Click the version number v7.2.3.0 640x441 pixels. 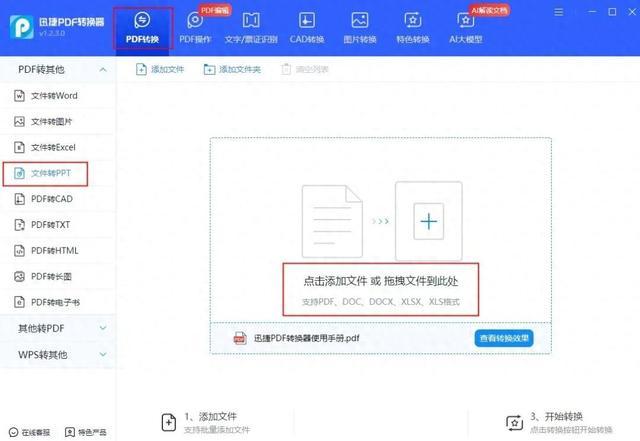coord(52,33)
